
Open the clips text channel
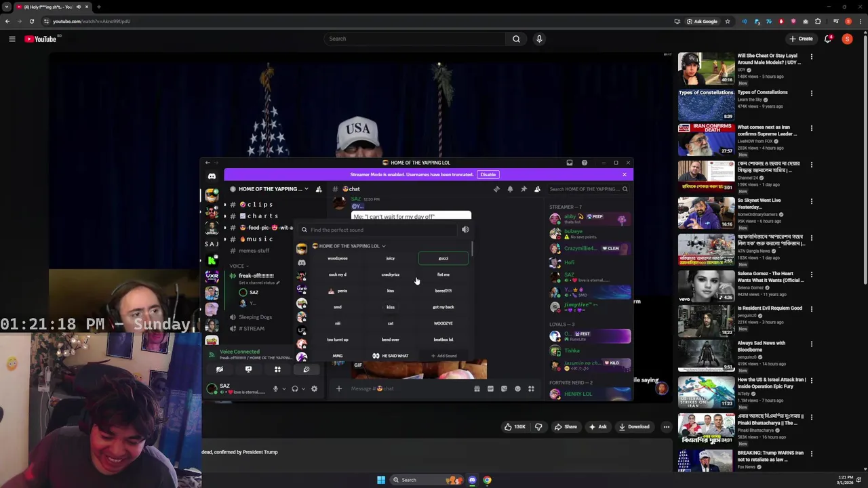pyautogui.click(x=260, y=205)
